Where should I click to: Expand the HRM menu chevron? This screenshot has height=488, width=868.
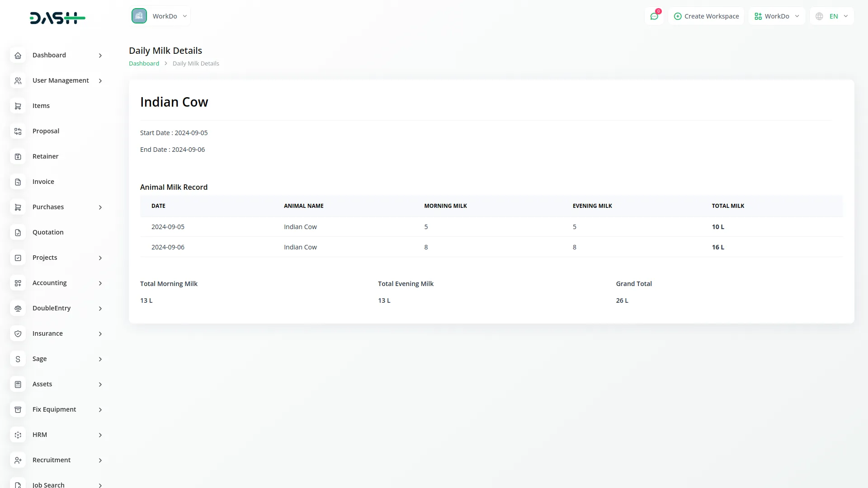[x=100, y=435]
